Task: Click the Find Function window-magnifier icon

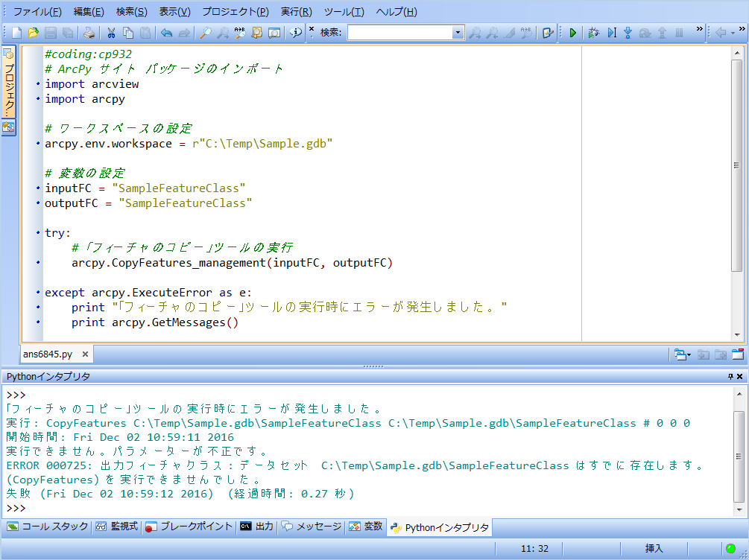Action: [x=274, y=33]
